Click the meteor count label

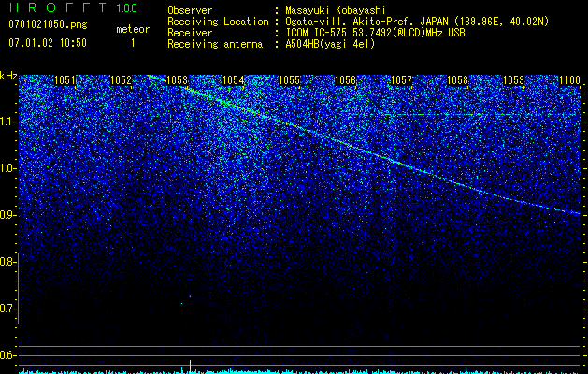point(133,29)
